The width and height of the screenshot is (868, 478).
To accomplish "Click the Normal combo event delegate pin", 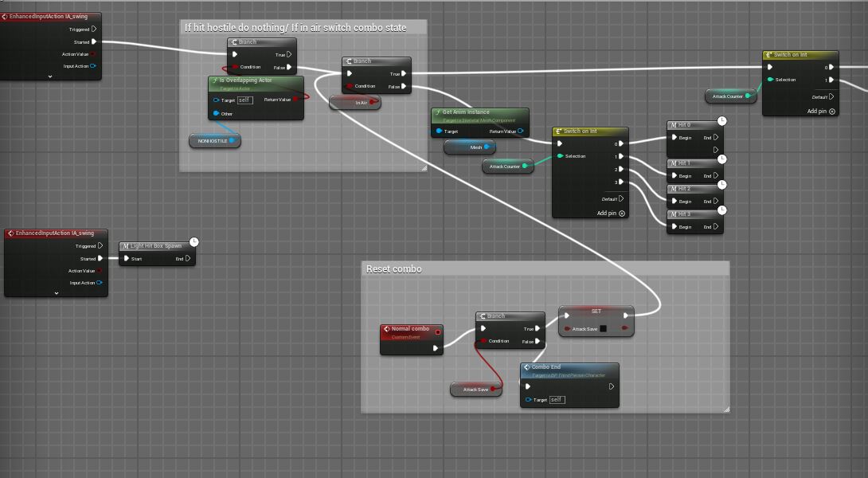I will click(x=437, y=331).
